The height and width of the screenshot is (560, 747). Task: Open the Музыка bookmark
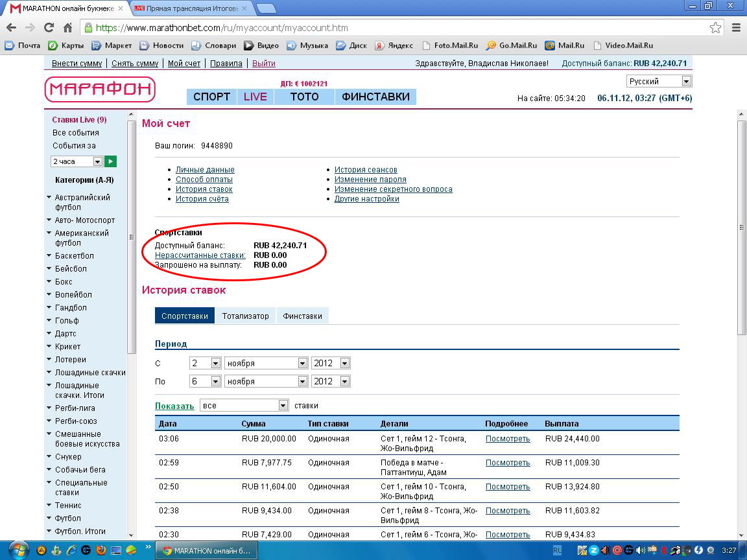[307, 45]
